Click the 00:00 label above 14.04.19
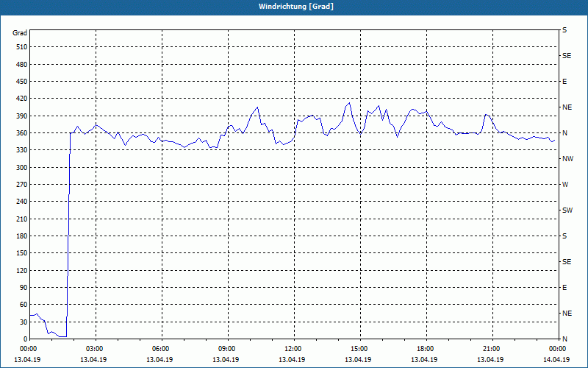The height and width of the screenshot is (368, 588). [x=557, y=349]
